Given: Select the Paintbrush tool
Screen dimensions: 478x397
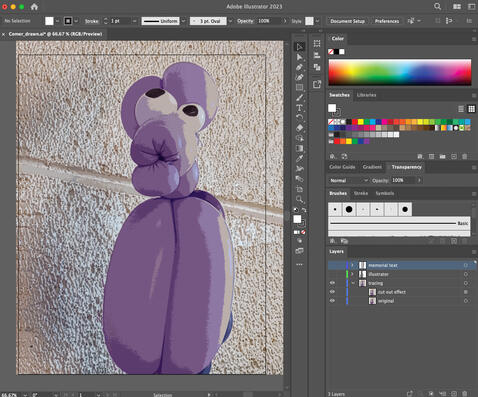Looking at the screenshot, I should 300,98.
